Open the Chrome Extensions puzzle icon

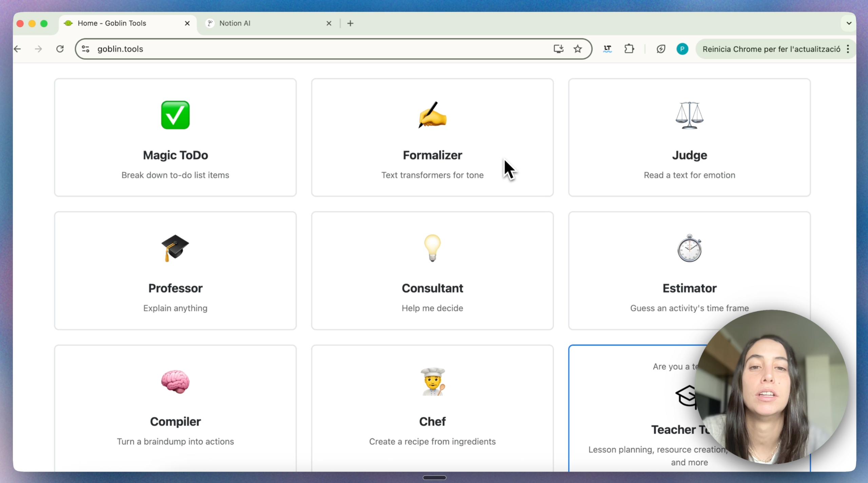(x=629, y=49)
